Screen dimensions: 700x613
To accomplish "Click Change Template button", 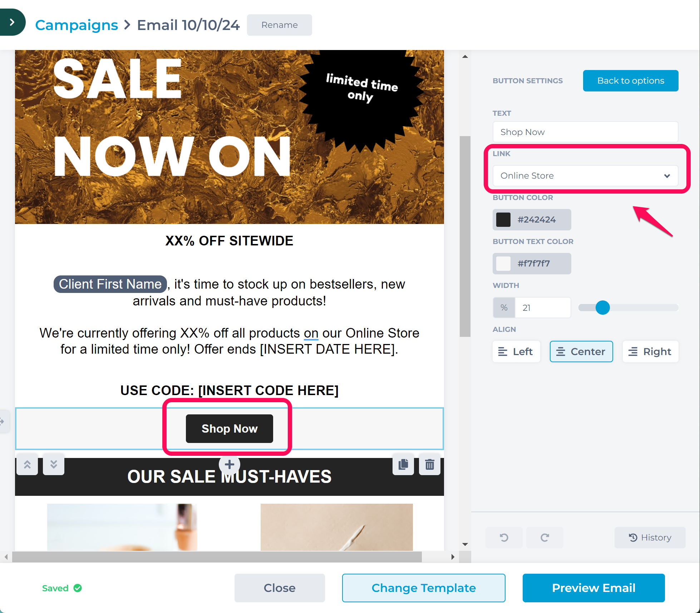I will tap(424, 588).
